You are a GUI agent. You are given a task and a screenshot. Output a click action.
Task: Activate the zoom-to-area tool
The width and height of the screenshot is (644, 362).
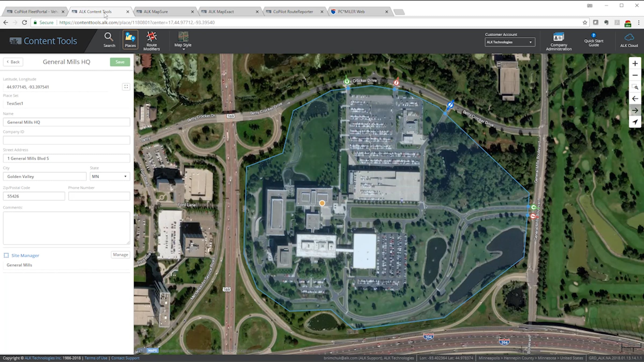click(x=635, y=87)
